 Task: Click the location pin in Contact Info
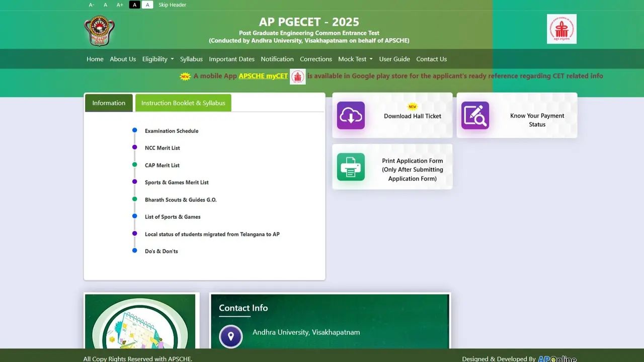(230, 336)
